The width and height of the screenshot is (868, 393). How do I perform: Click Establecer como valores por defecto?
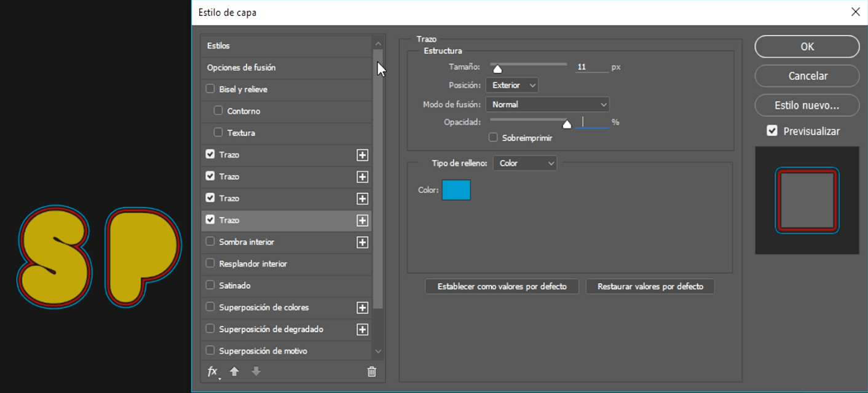tap(502, 287)
